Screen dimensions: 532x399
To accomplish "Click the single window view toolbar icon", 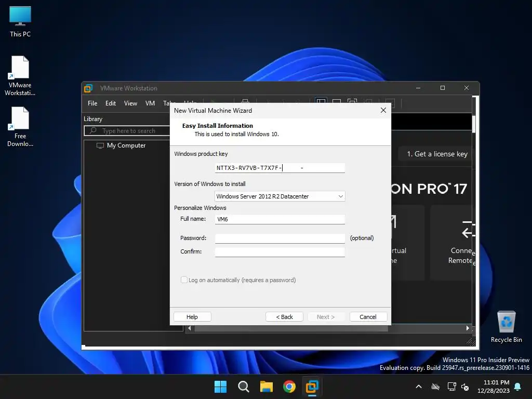I will [x=337, y=102].
